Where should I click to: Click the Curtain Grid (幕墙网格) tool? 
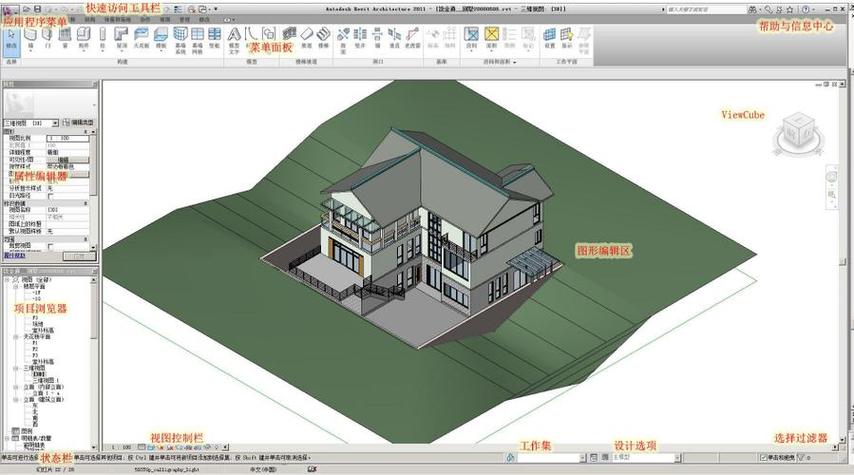point(197,38)
